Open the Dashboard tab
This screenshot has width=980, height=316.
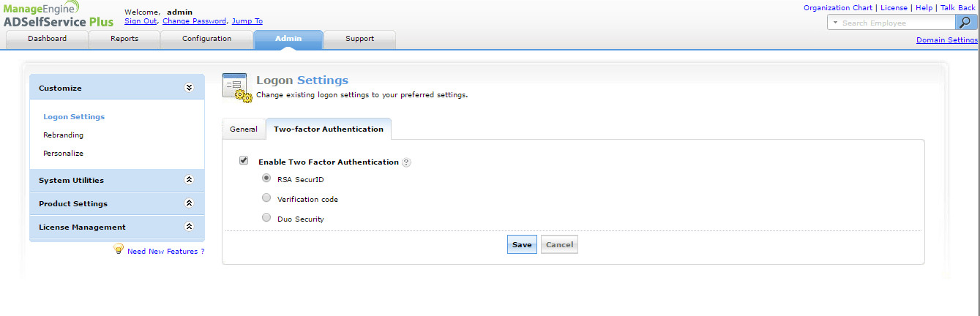(x=47, y=39)
